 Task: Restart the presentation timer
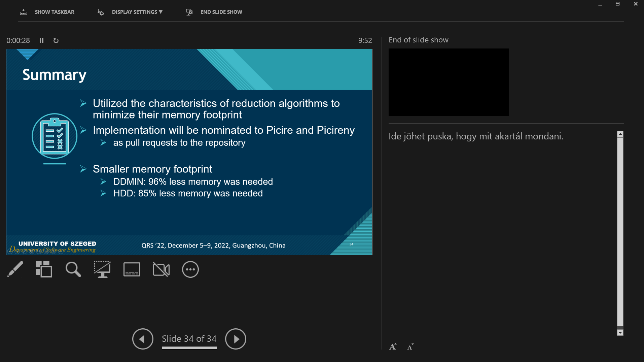[x=56, y=40]
